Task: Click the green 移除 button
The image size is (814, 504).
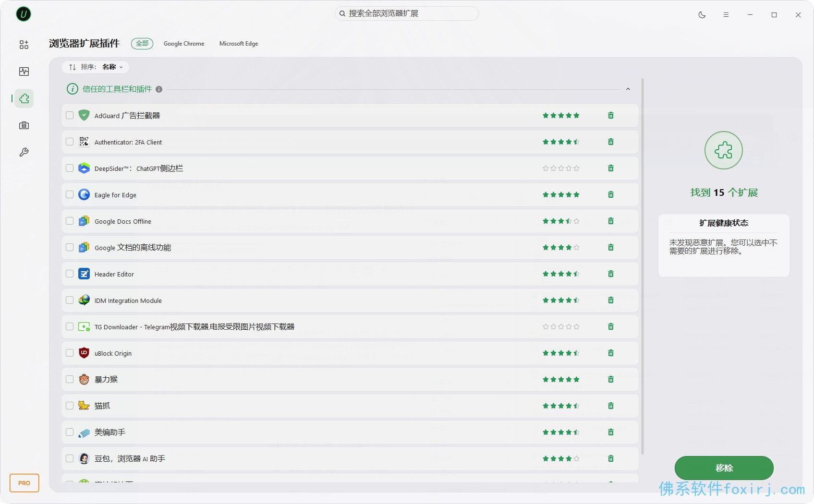Action: click(x=724, y=468)
